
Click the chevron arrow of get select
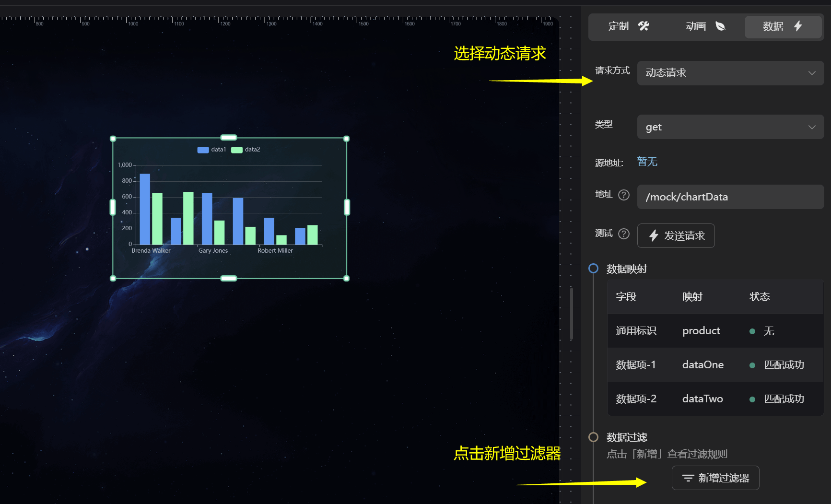(812, 127)
